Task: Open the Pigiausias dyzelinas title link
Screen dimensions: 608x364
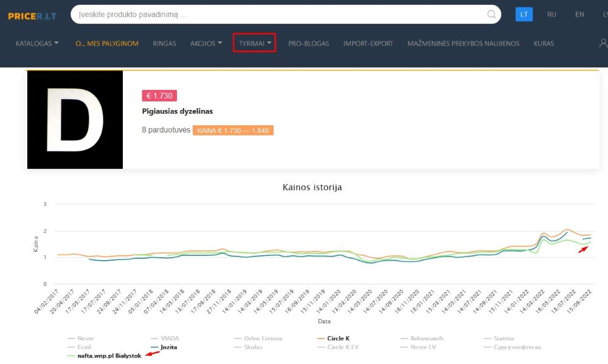Action: point(177,111)
